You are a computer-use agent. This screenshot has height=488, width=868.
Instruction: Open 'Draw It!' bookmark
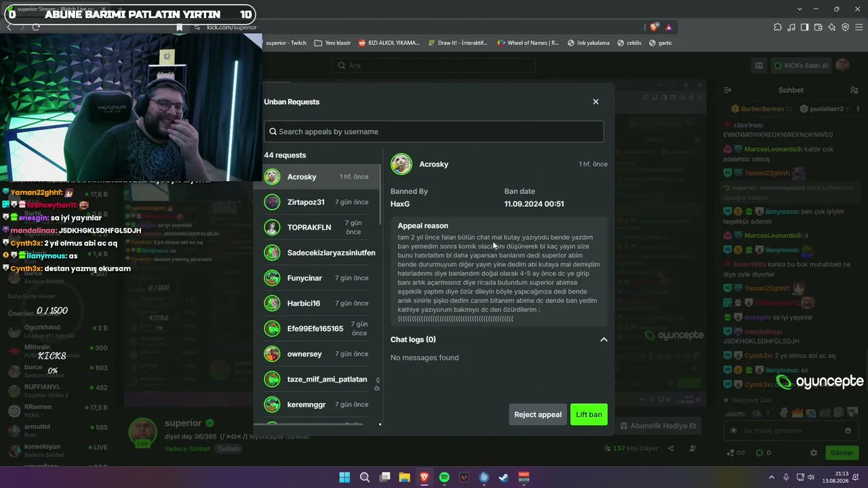[x=458, y=43]
